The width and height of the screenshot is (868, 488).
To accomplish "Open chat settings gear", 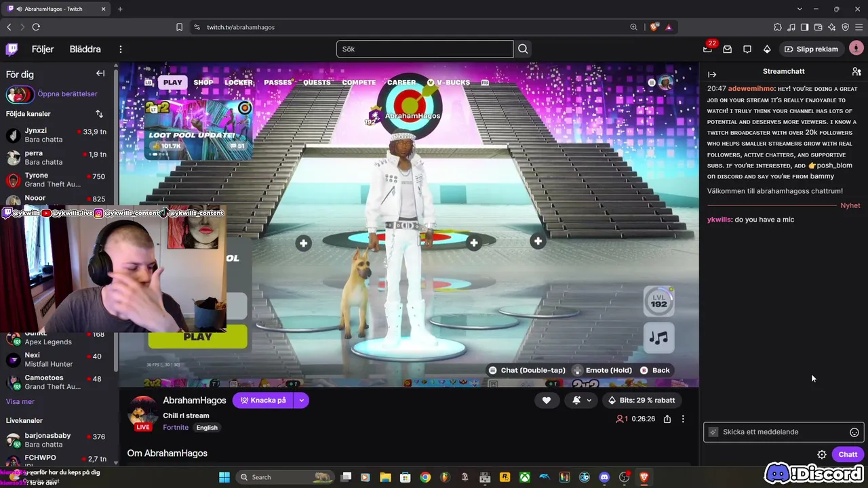I will coord(822,455).
